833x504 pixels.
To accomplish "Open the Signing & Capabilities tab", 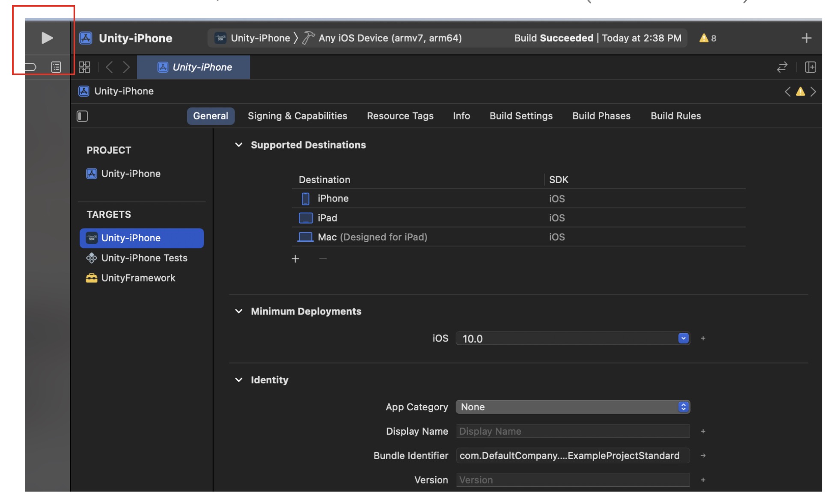I will pyautogui.click(x=297, y=116).
